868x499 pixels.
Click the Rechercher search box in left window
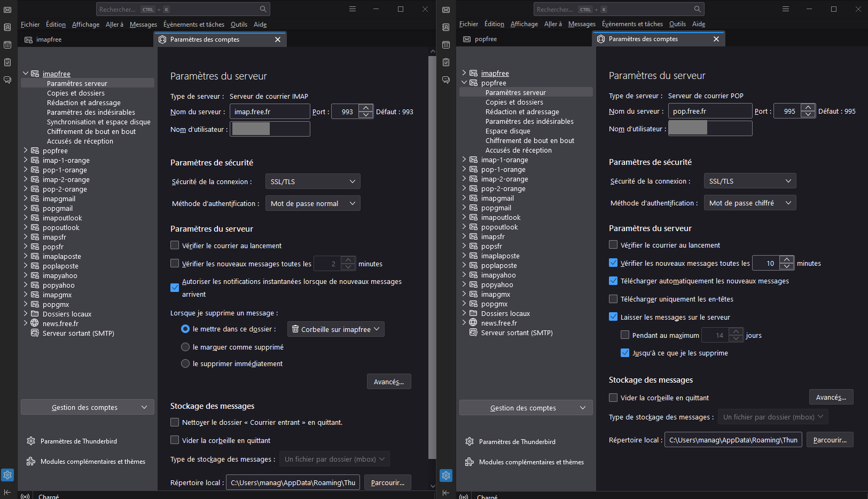click(x=183, y=9)
